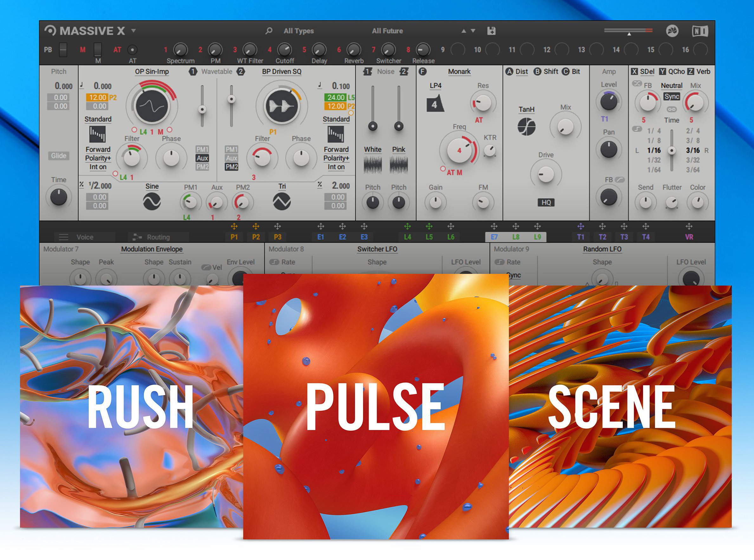This screenshot has height=560, width=754.
Task: Click the Native Instruments NI logo icon
Action: 700,31
